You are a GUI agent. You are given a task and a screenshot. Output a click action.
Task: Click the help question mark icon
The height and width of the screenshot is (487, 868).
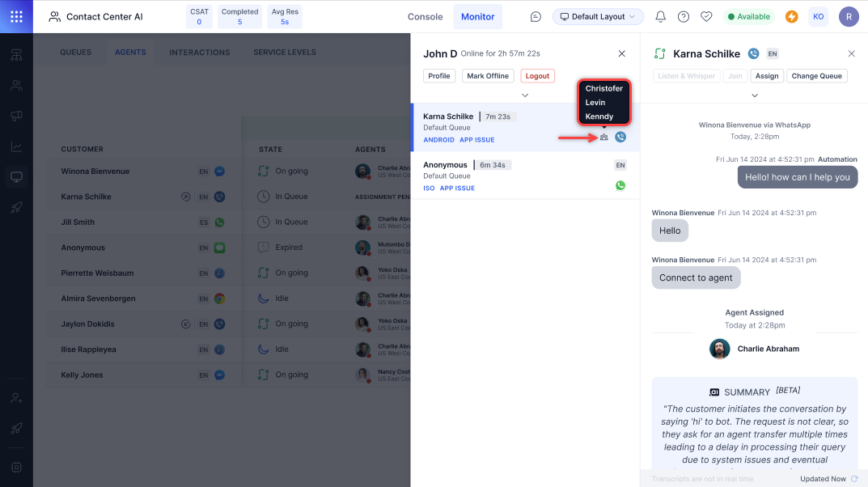(x=684, y=17)
